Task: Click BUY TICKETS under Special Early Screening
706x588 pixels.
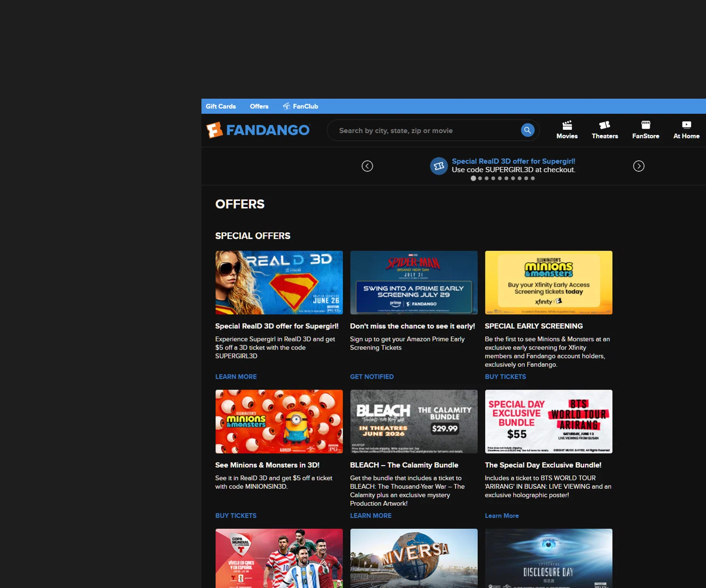Action: (x=505, y=377)
